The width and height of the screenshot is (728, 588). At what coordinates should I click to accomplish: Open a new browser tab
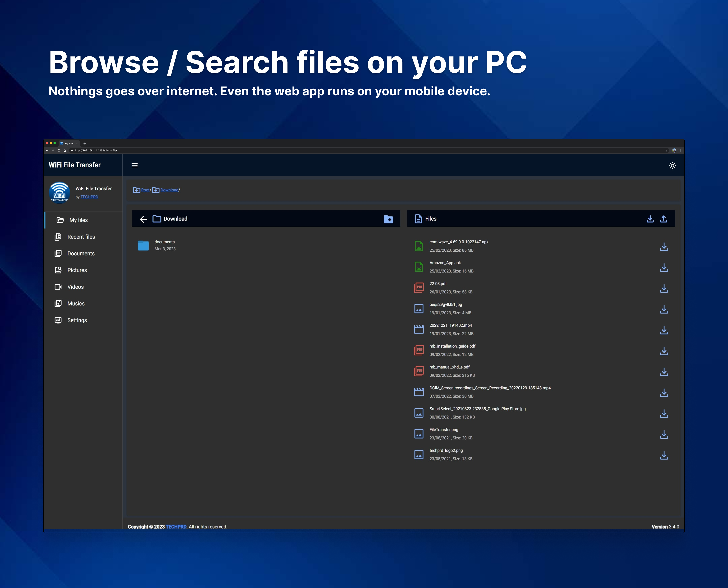click(85, 144)
